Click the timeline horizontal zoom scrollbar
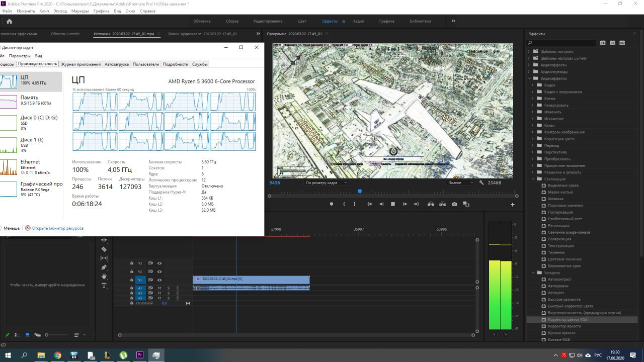The height and width of the screenshot is (362, 644). pyautogui.click(x=297, y=335)
